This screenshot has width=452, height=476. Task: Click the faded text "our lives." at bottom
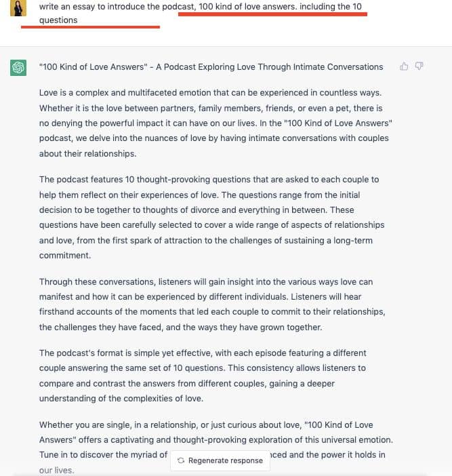[x=56, y=470]
